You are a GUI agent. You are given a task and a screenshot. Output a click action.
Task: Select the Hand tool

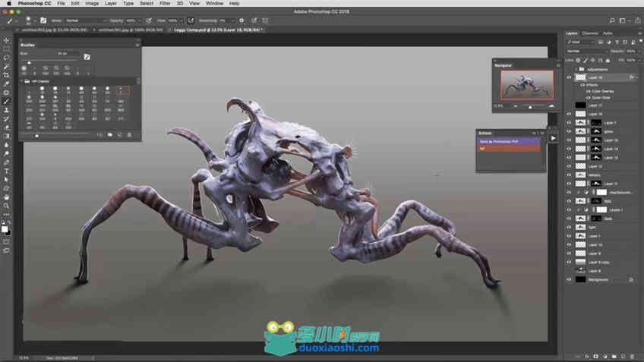[6, 197]
